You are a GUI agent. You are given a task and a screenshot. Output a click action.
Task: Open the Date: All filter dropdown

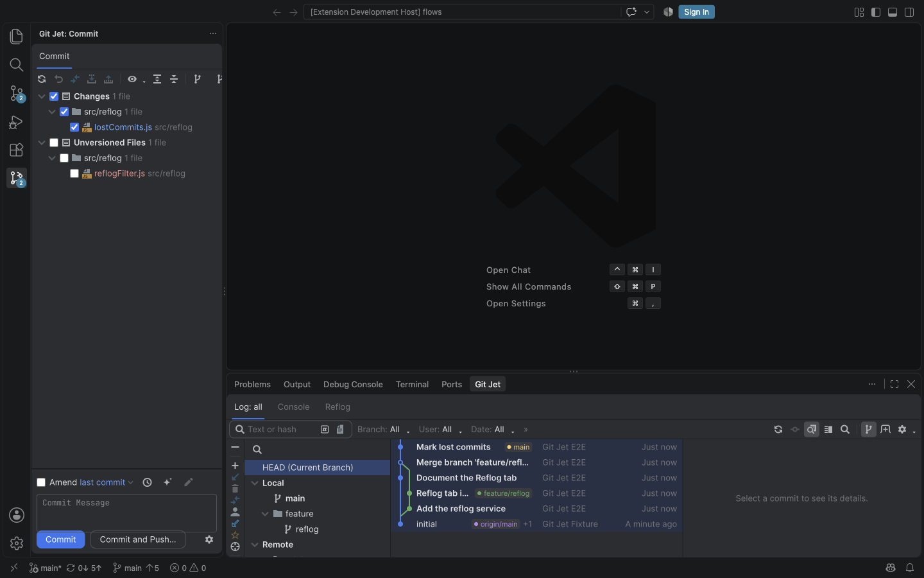(x=492, y=430)
